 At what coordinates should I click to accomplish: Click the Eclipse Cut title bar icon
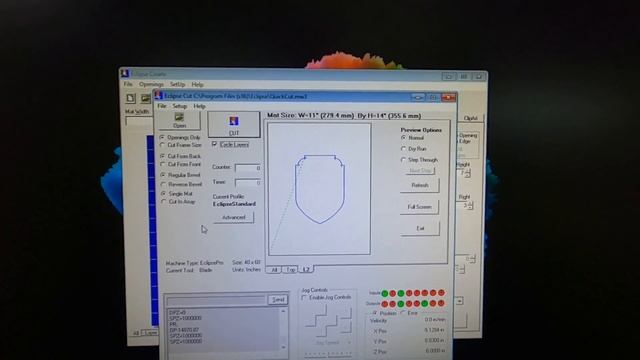coord(159,96)
